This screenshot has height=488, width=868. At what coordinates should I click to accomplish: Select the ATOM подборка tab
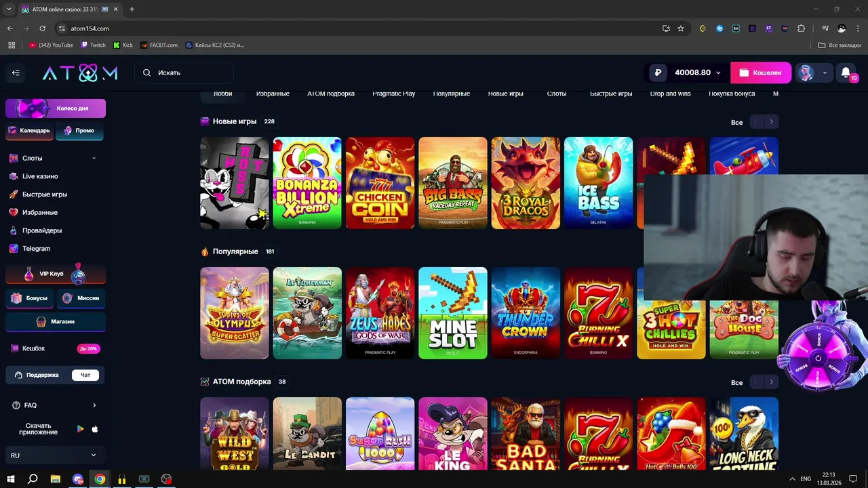click(x=331, y=94)
